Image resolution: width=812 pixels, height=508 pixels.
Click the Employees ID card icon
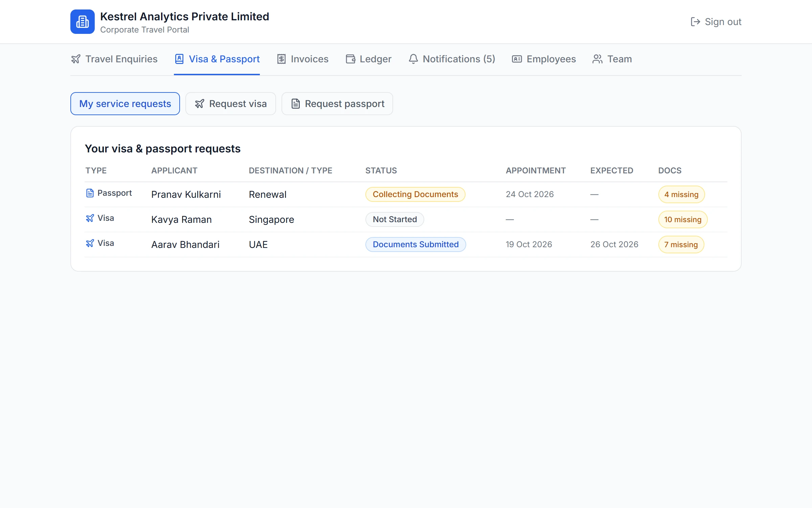[517, 59]
